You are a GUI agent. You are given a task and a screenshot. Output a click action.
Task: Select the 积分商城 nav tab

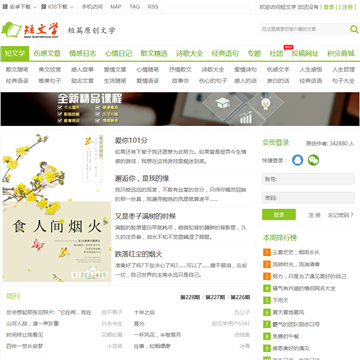click(x=341, y=53)
